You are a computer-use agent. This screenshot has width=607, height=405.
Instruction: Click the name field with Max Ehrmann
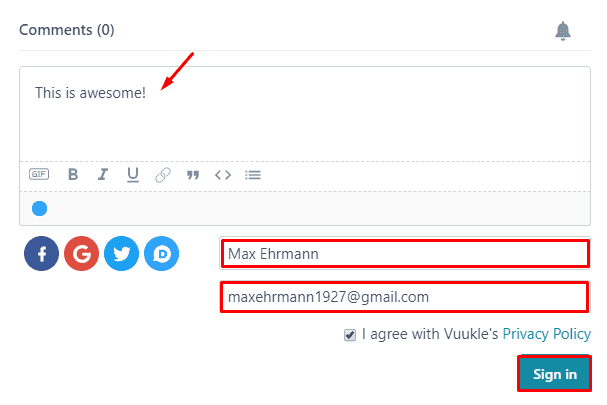coord(405,254)
